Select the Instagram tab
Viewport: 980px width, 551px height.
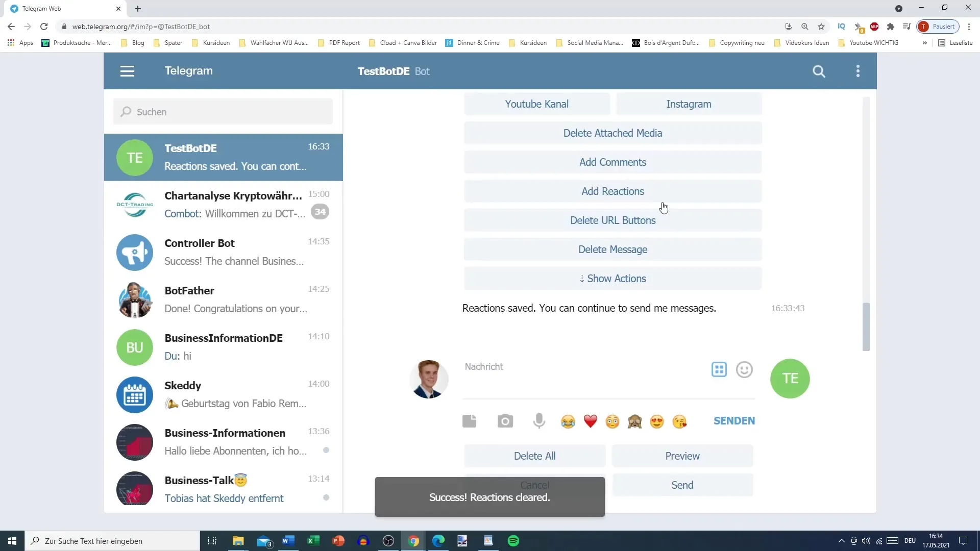[689, 104]
